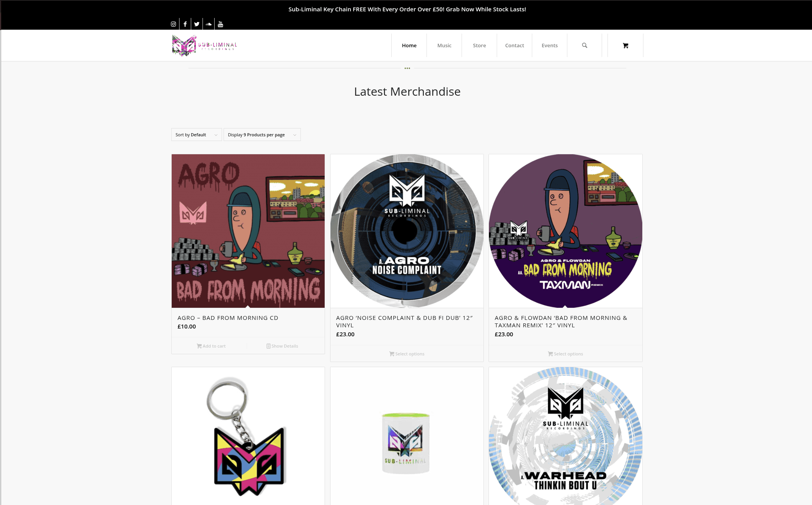Open the Twitter social icon
Screen dimensions: 812x505
point(197,24)
